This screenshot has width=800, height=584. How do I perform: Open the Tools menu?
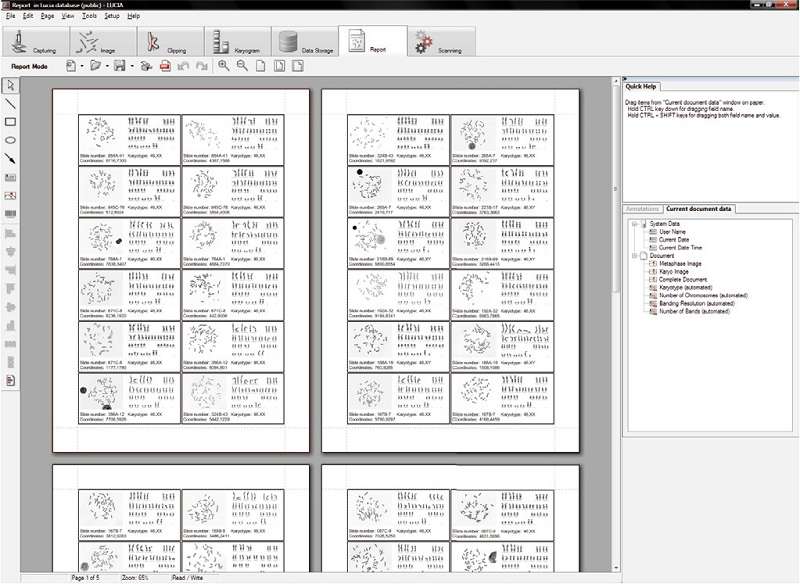click(x=89, y=16)
